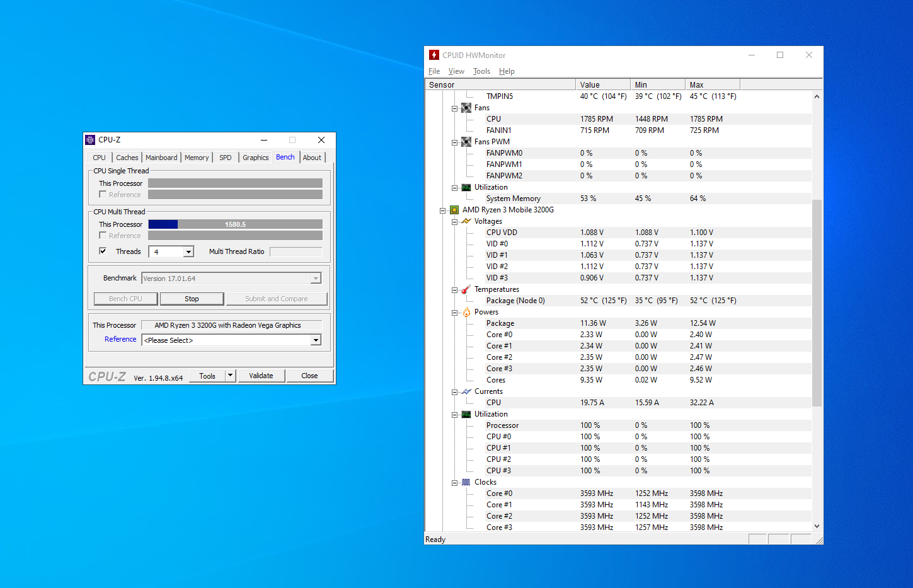The image size is (913, 588).
Task: Click the scroll down arrow in HWMonitor
Action: tap(817, 526)
